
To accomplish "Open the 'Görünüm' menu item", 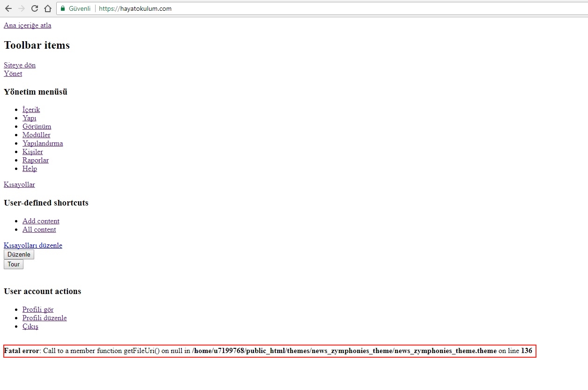I will [x=37, y=126].
